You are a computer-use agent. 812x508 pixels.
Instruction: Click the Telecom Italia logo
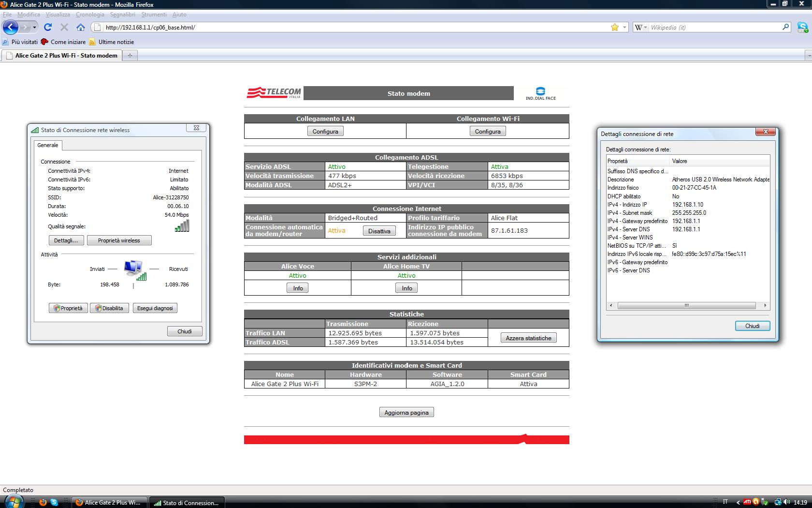coord(274,92)
